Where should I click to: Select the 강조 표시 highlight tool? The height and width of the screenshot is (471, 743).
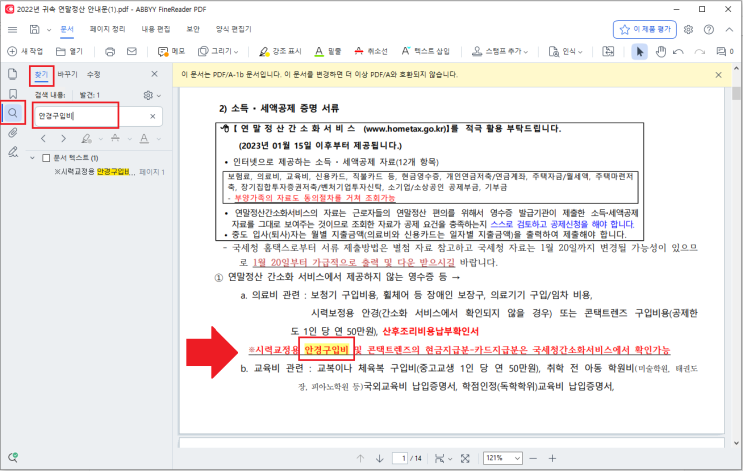[x=280, y=51]
